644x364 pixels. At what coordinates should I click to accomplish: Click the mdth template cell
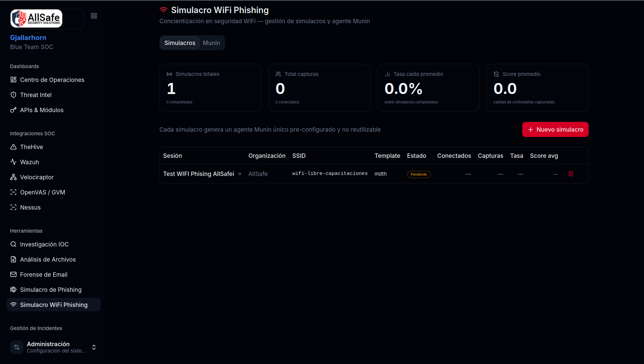(x=380, y=174)
